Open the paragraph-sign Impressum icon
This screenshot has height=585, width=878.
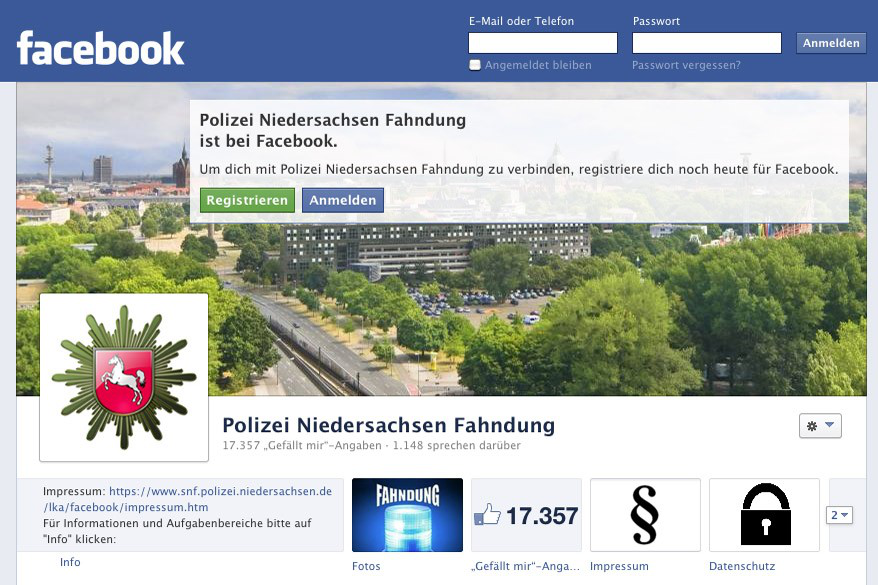click(x=645, y=514)
